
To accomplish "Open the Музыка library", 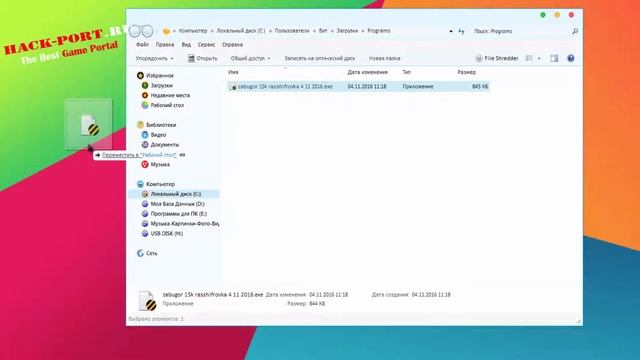I will point(160,164).
